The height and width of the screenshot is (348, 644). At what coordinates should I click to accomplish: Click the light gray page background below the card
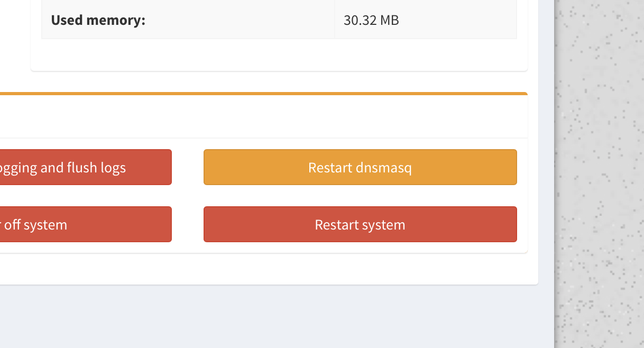(x=275, y=316)
